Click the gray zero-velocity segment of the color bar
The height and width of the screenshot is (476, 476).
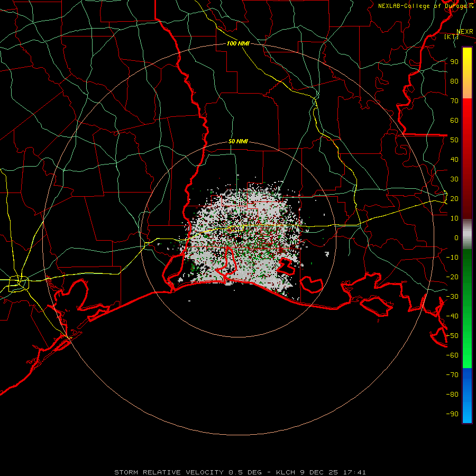467,234
